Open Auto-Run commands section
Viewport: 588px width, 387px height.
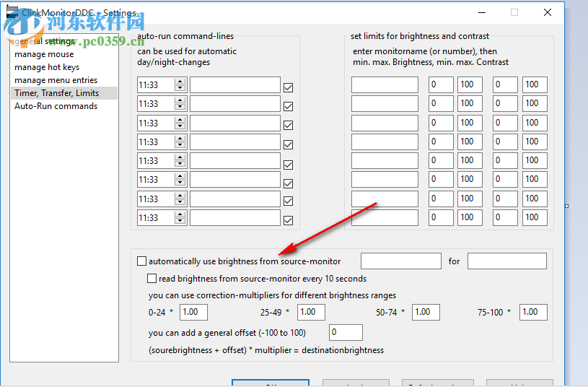56,106
